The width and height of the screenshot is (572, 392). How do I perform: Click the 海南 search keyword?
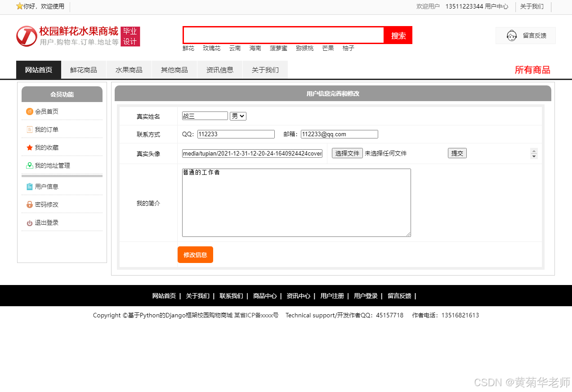(255, 48)
